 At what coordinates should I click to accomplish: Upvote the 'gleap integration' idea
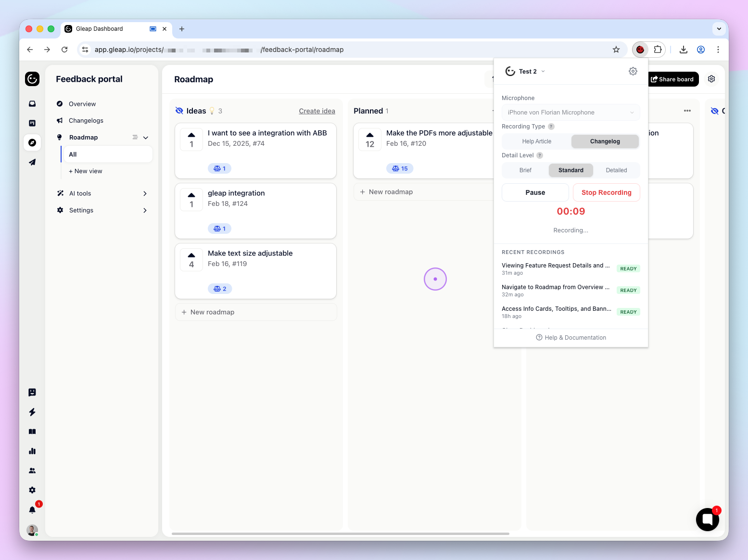tap(191, 200)
